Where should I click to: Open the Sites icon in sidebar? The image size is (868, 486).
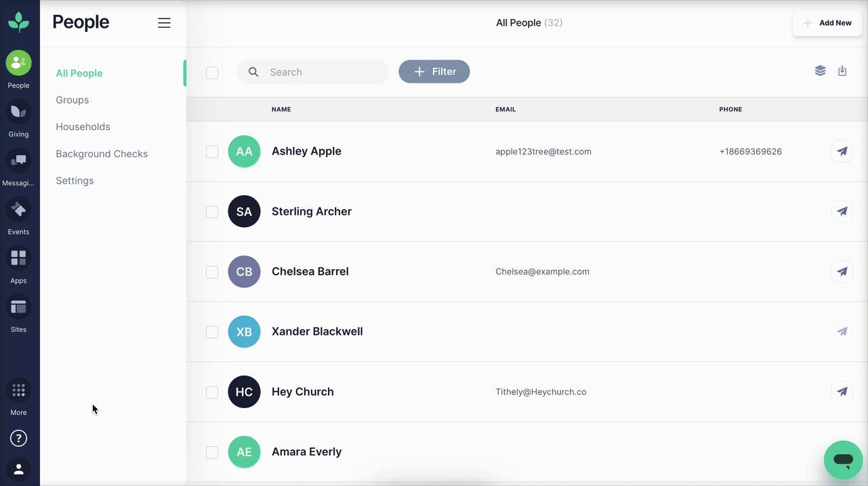pyautogui.click(x=18, y=308)
